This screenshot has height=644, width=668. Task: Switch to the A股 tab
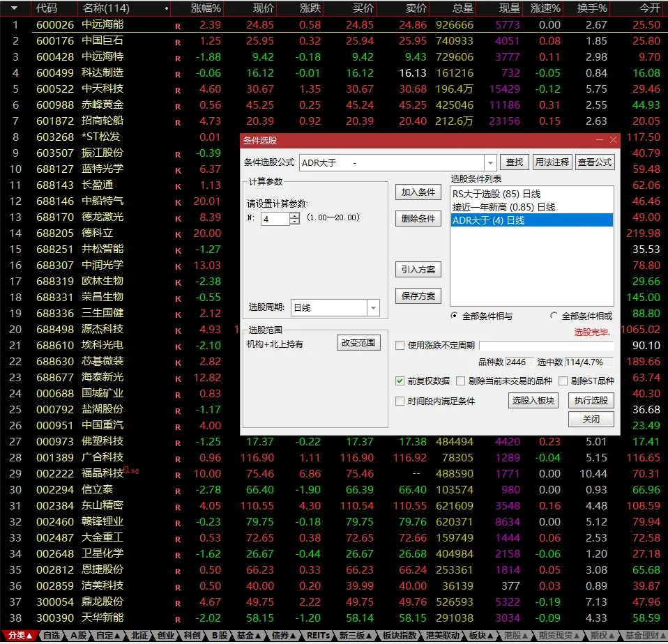click(x=79, y=636)
